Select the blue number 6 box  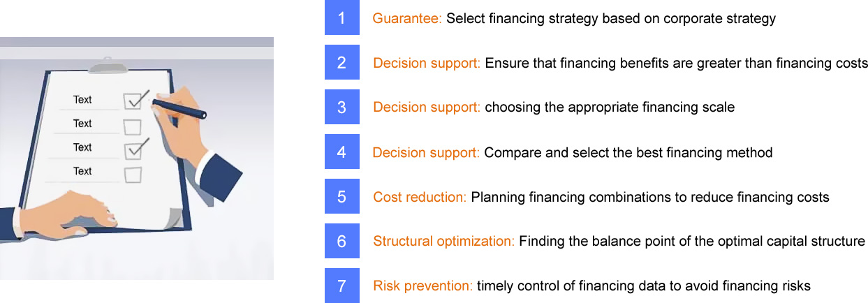tap(341, 242)
